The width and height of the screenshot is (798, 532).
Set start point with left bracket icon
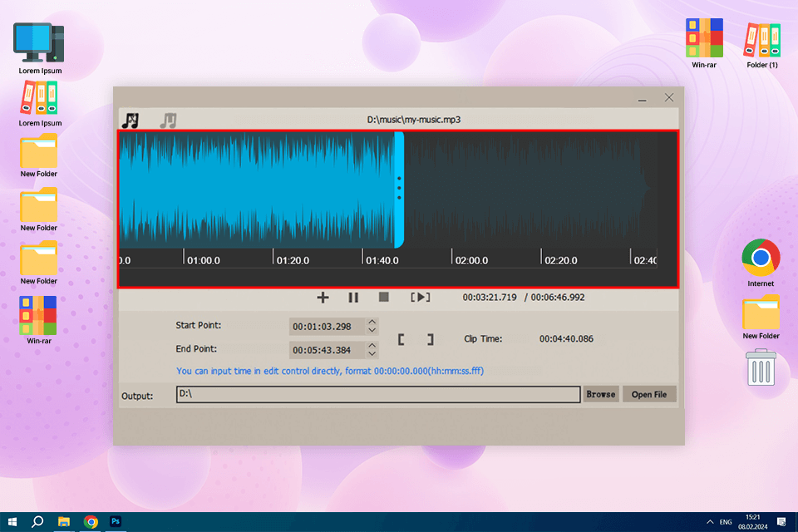pyautogui.click(x=401, y=339)
